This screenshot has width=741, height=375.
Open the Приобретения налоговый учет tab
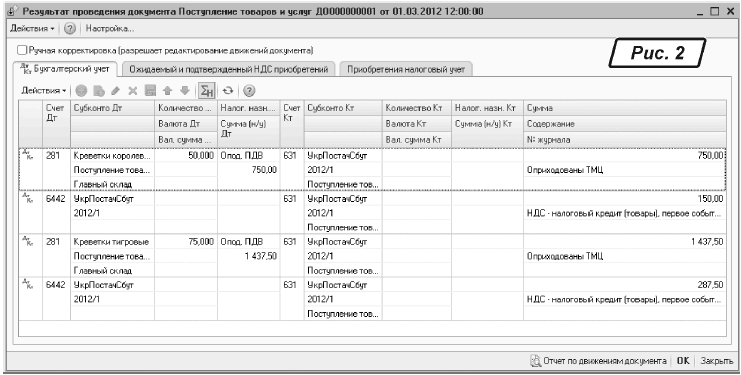click(x=406, y=69)
